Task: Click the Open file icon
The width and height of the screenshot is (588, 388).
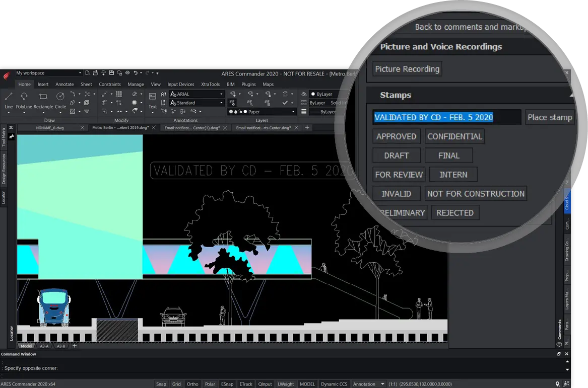Action: (95, 73)
